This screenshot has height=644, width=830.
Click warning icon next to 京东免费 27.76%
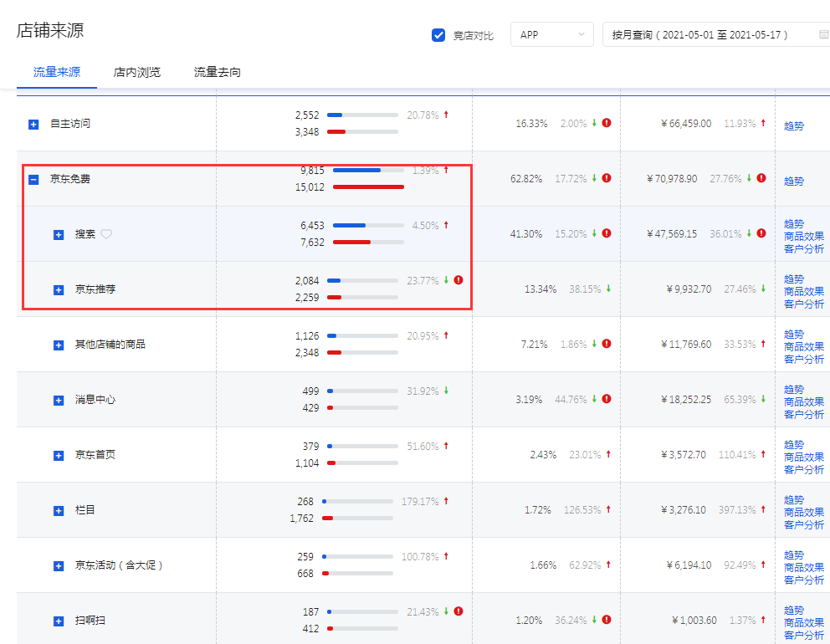pos(761,178)
